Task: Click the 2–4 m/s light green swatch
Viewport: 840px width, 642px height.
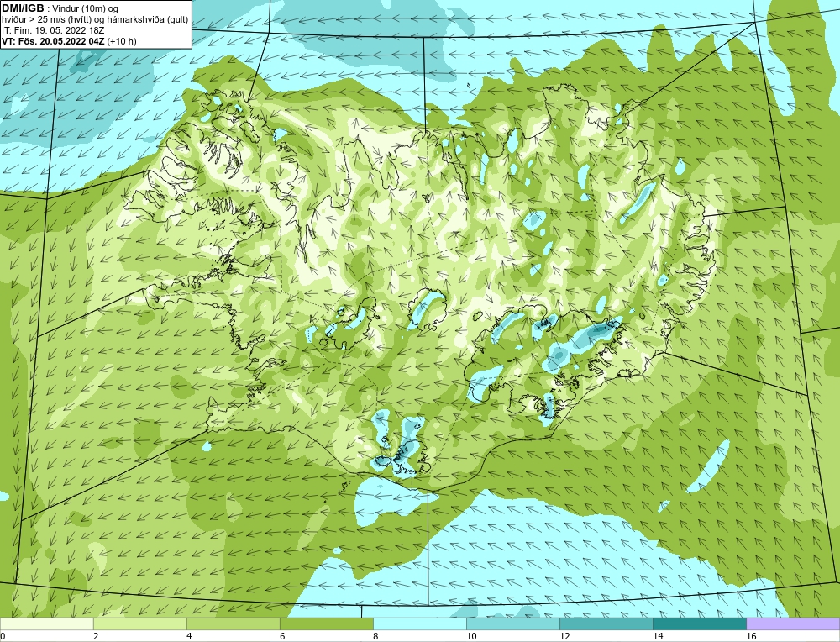Action: pyautogui.click(x=139, y=624)
